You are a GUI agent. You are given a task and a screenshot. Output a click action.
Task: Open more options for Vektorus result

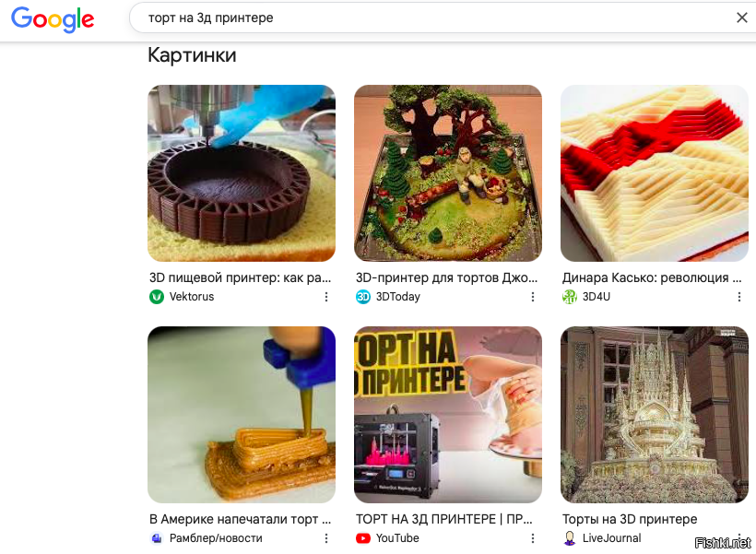coord(326,297)
